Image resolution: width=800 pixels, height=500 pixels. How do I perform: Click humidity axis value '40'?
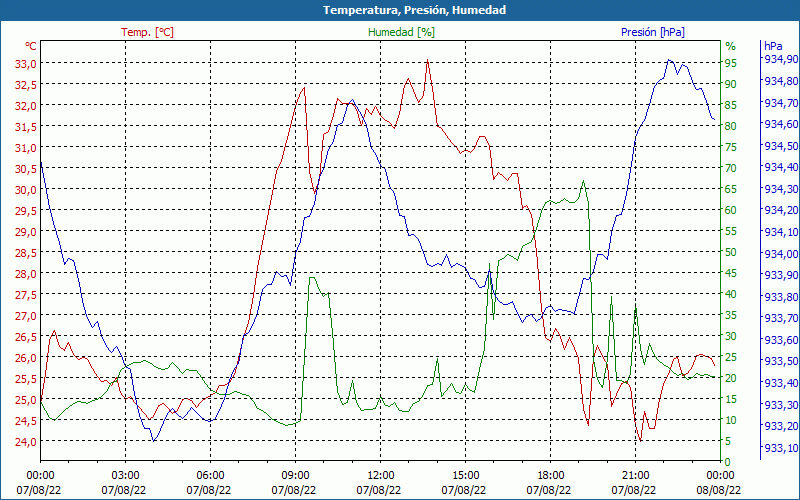(731, 294)
